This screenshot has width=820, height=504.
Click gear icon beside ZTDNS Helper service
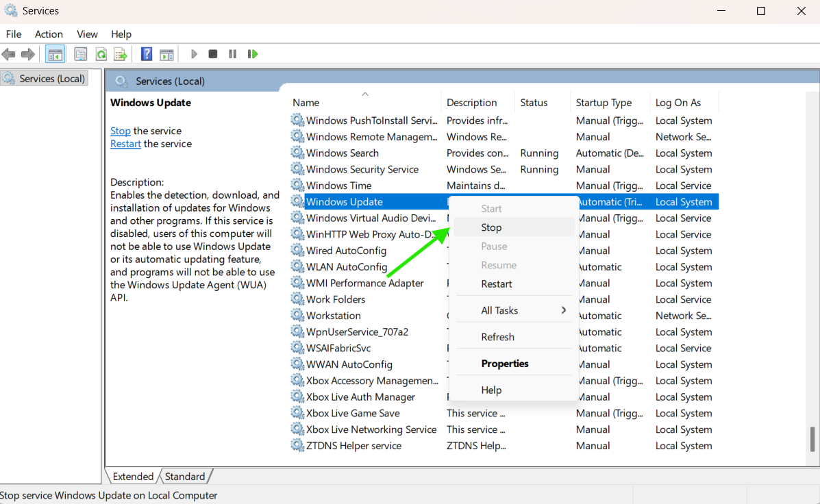click(297, 445)
